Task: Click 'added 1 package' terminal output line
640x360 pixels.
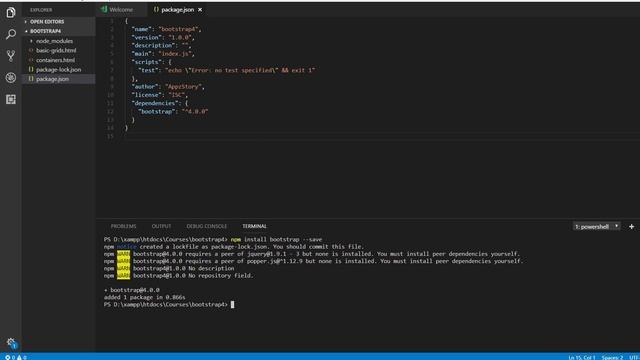Action: pos(144,297)
